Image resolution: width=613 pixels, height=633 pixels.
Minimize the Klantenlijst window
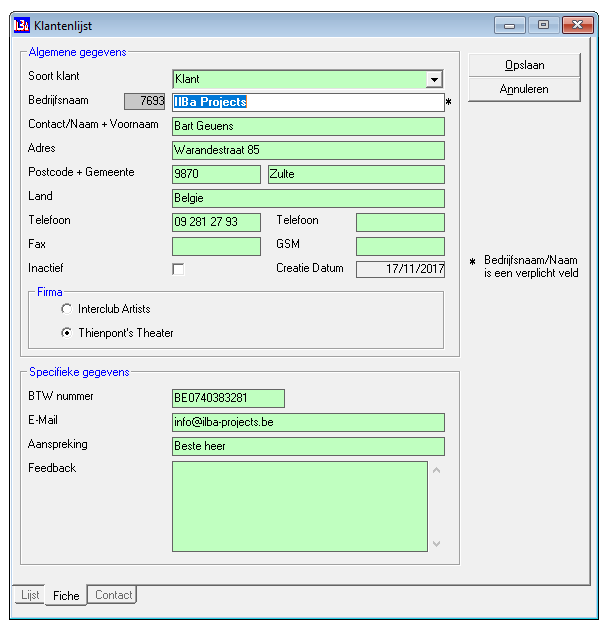pos(510,25)
